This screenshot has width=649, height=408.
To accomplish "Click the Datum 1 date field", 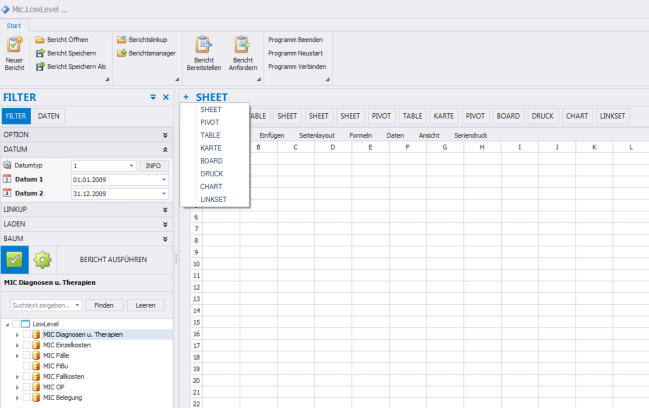I will point(116,179).
